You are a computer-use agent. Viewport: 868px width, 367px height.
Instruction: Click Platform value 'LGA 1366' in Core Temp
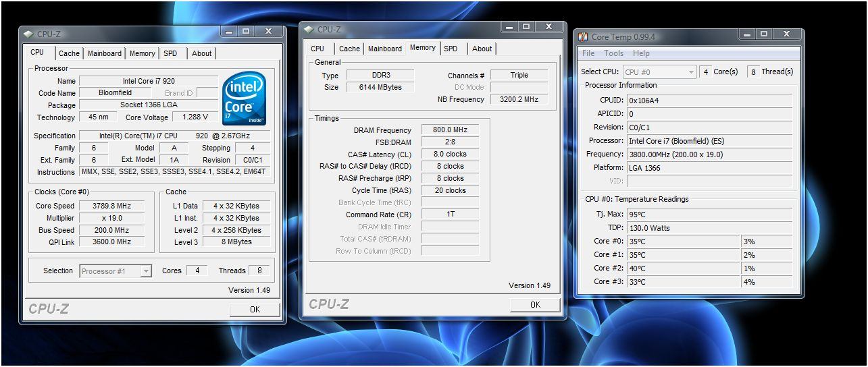coord(709,168)
